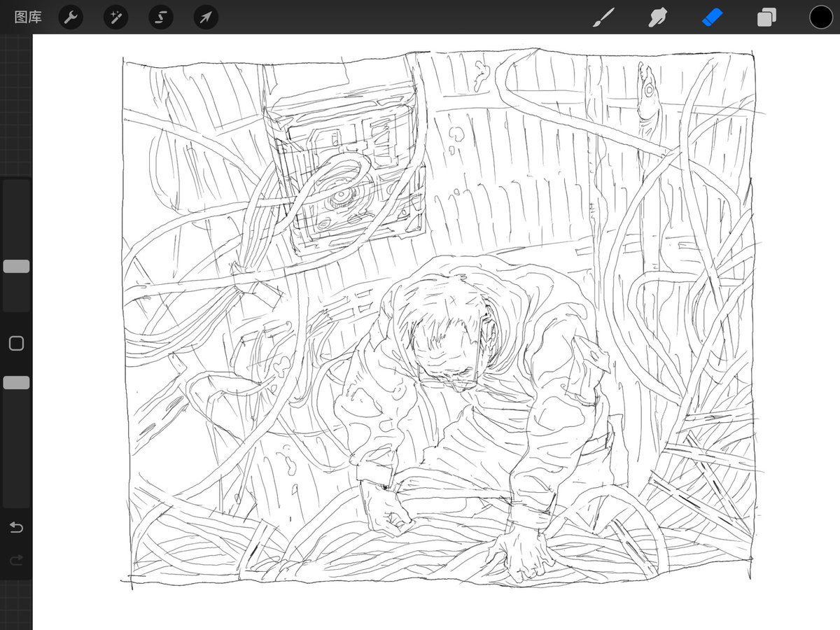This screenshot has height=630, width=840.
Task: Tap the square modify button in sidebar
Action: (x=16, y=343)
